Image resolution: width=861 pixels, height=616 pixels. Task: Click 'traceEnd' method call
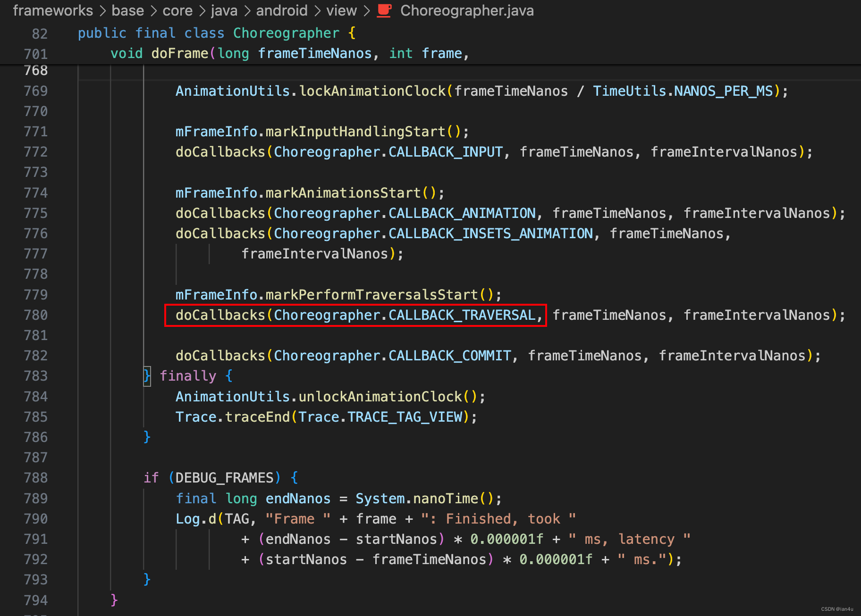pyautogui.click(x=257, y=417)
